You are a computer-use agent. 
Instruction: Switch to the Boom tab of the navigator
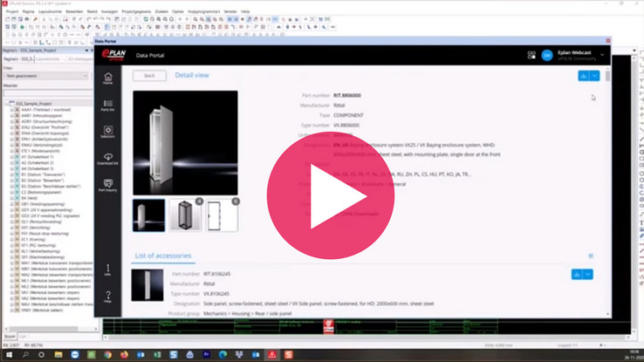tap(10, 337)
